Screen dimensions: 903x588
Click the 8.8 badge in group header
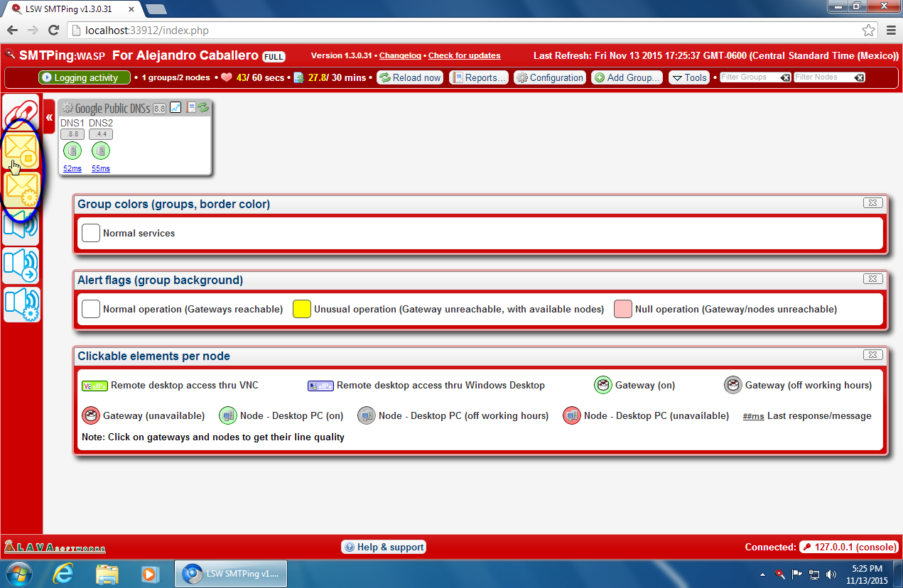(160, 108)
